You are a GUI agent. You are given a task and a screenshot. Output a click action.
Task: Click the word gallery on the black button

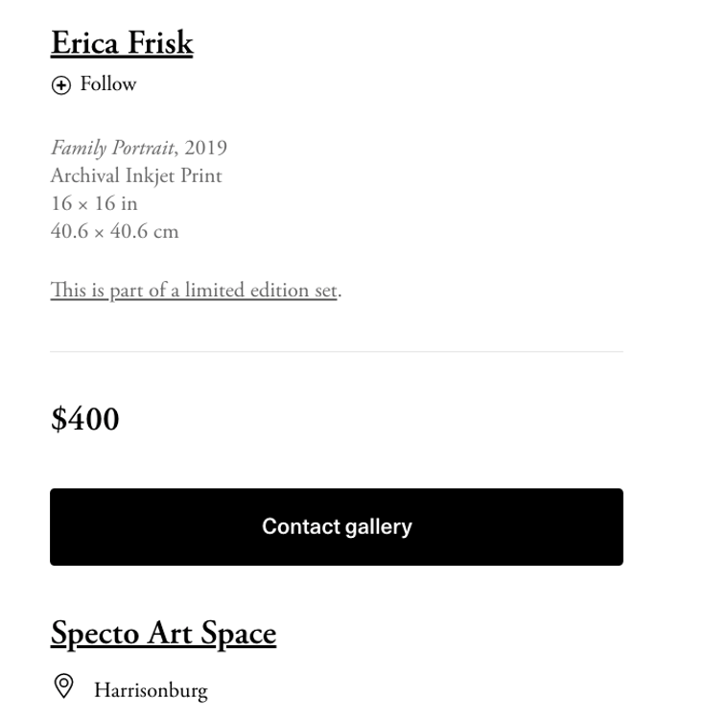click(x=379, y=527)
